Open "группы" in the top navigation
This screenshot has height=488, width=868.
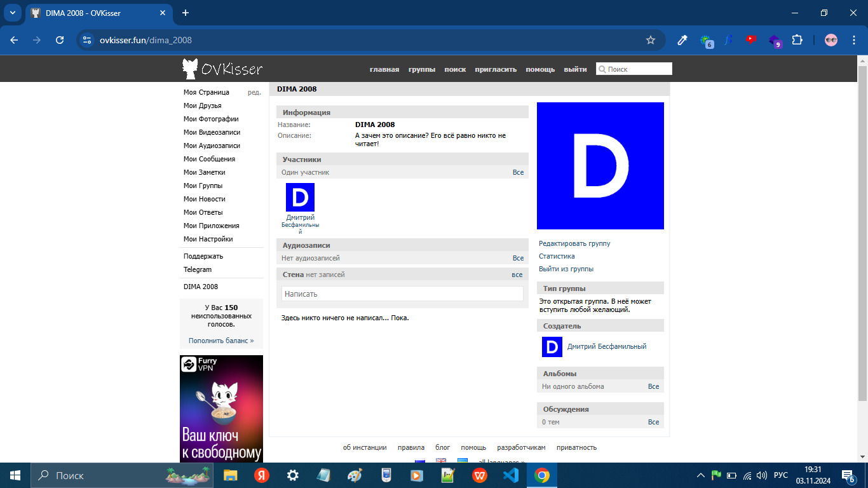coord(422,69)
